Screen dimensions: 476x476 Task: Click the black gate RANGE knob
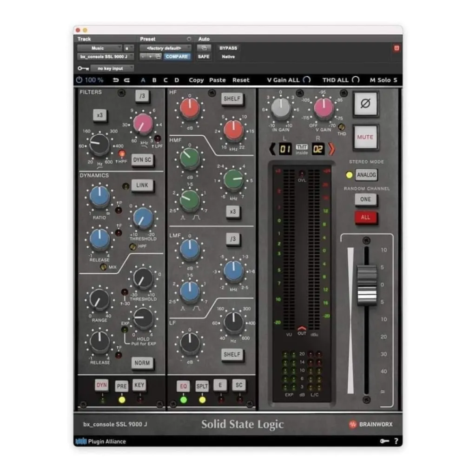tap(99, 299)
